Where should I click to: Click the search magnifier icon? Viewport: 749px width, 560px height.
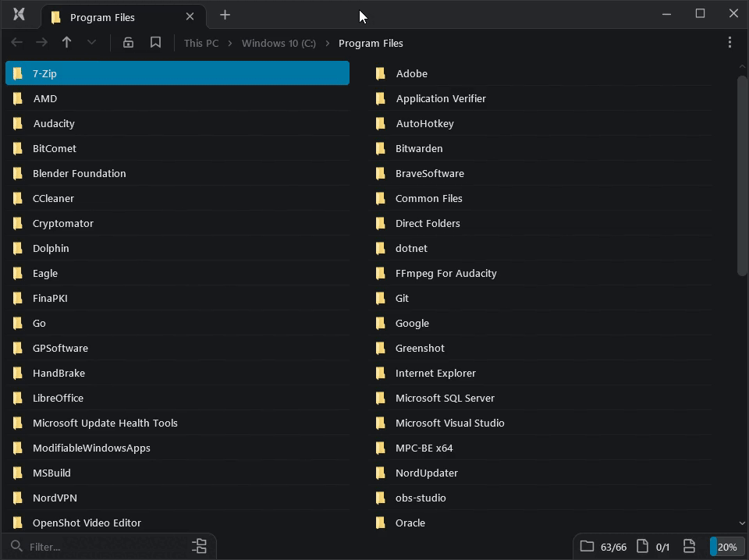click(x=16, y=546)
